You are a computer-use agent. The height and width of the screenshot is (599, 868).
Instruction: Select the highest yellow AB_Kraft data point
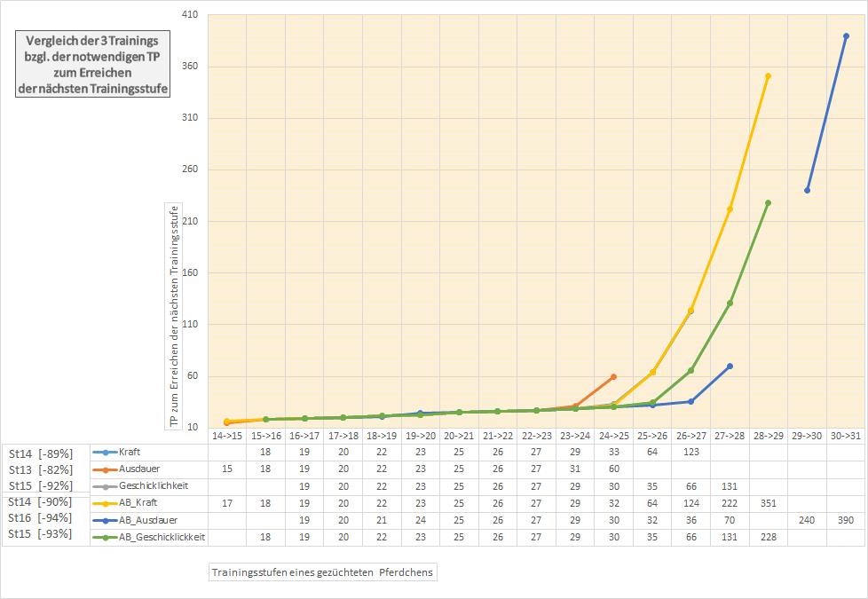(768, 76)
